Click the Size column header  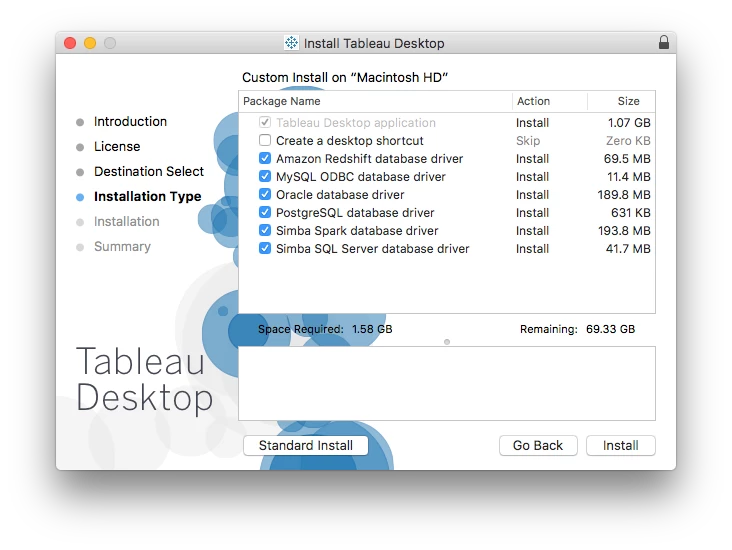(621, 101)
